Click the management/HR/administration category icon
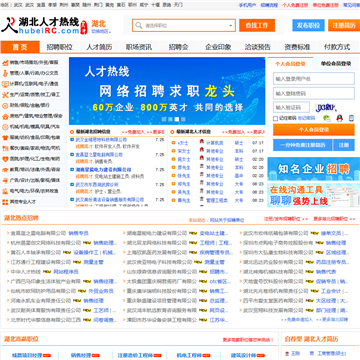This screenshot has width=360, height=360. tap(5, 73)
